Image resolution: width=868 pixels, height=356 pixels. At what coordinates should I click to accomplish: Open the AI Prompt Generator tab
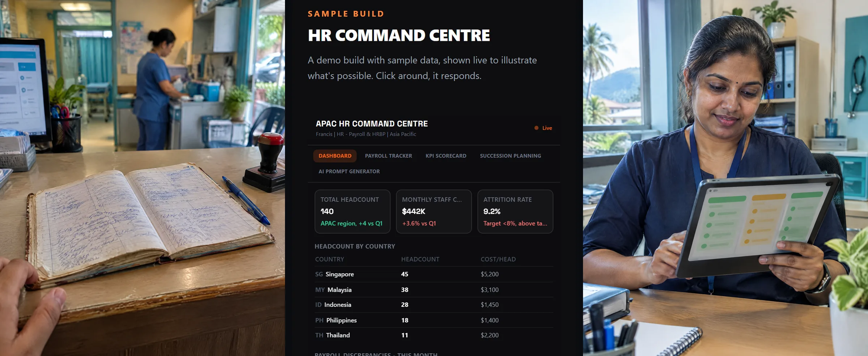point(349,171)
